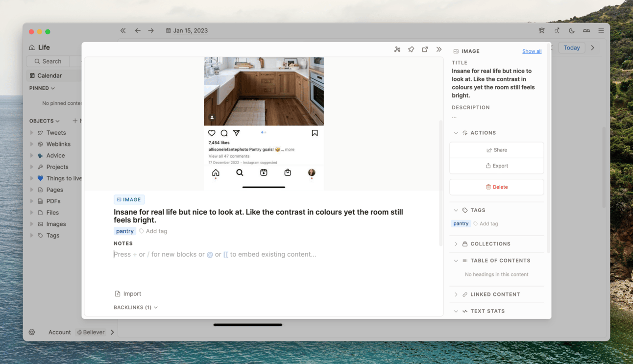Click the Search field in sidebar
This screenshot has width=633, height=364.
48,61
